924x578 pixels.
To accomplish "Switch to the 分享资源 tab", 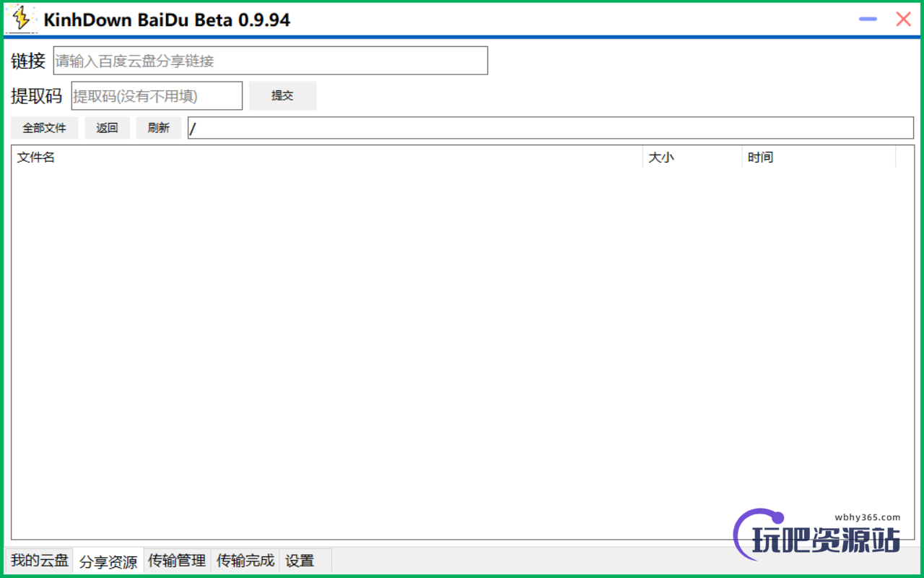I will point(108,561).
